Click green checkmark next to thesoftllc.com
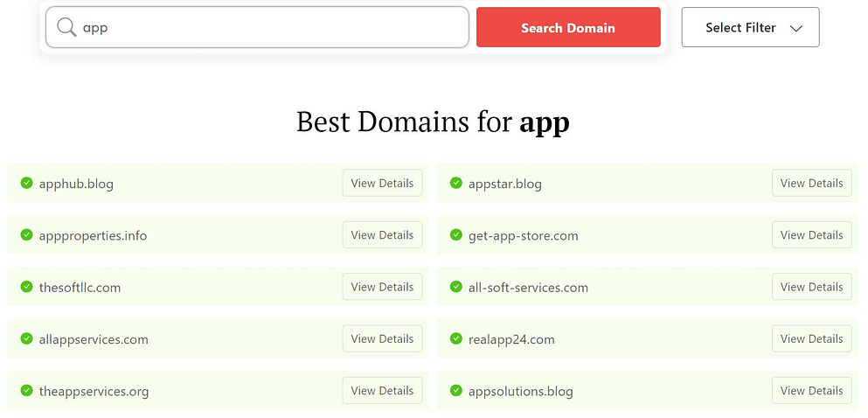This screenshot has width=868, height=418. (26, 287)
